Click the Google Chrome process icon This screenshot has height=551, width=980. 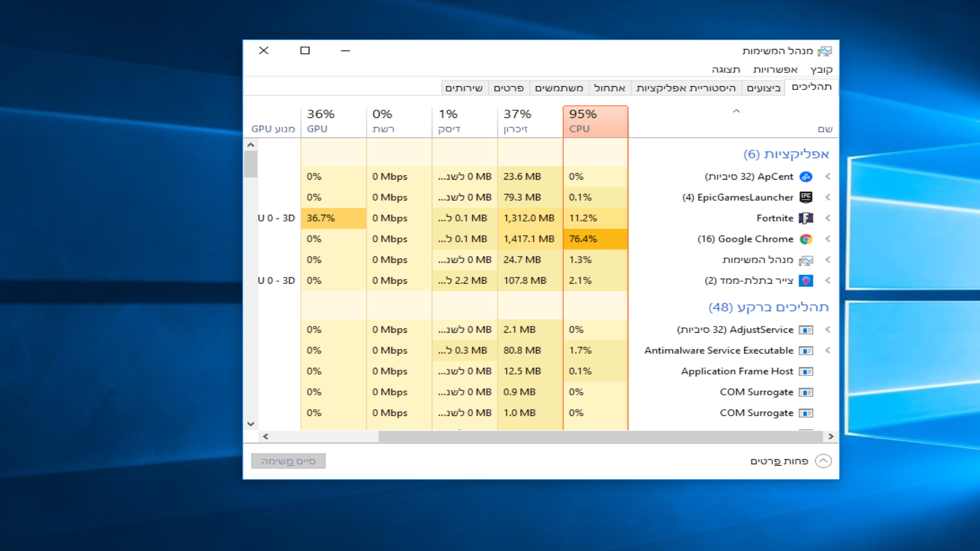806,239
